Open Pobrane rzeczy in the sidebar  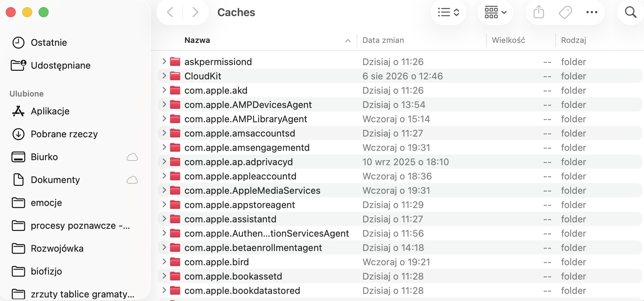click(x=64, y=134)
